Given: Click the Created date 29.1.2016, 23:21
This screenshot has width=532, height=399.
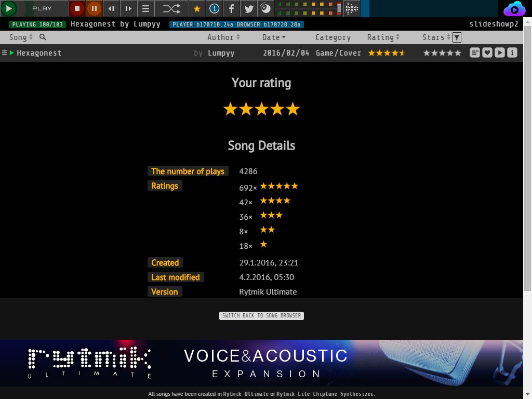Looking at the screenshot, I should (x=269, y=262).
